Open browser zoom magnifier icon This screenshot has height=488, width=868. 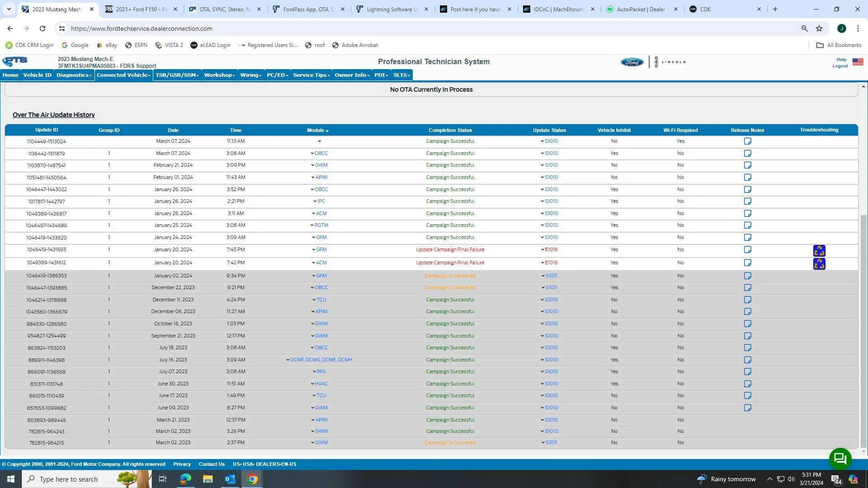click(804, 28)
